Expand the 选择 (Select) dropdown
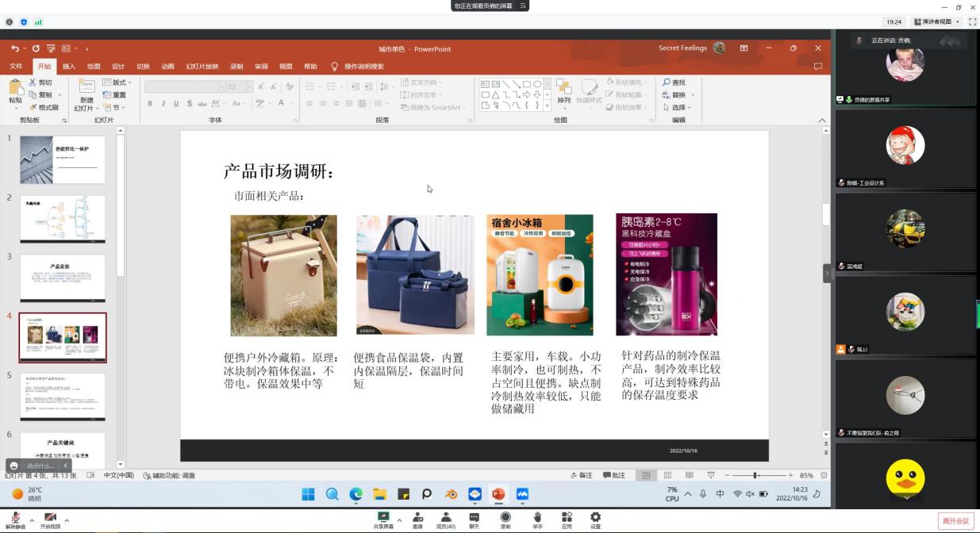The image size is (980, 533). (x=678, y=108)
